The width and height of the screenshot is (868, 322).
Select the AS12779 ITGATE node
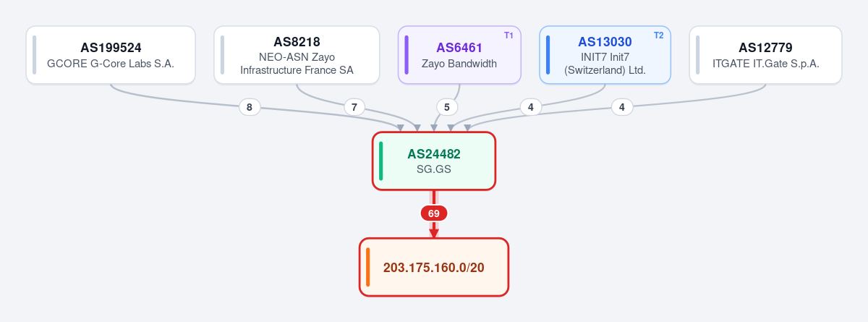tap(765, 55)
